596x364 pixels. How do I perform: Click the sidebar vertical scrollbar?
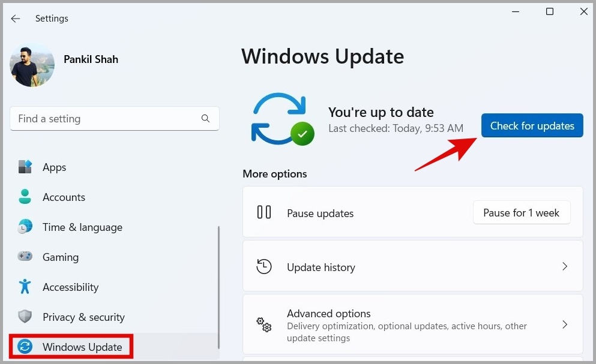[218, 287]
